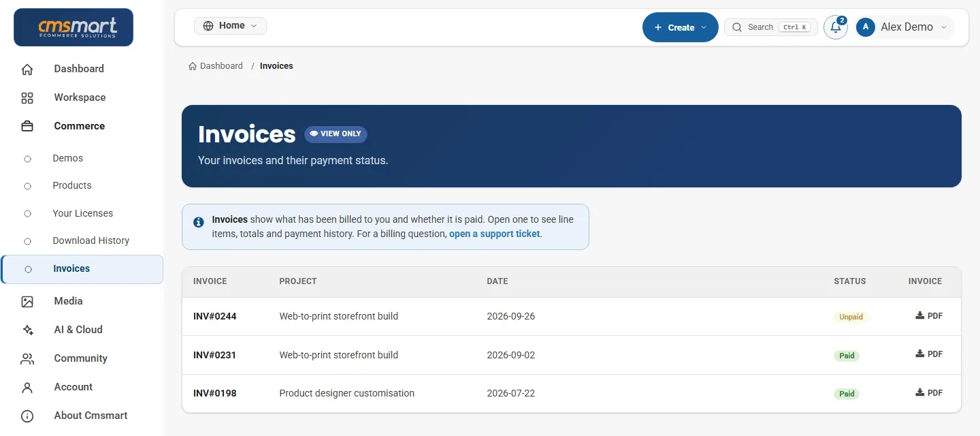The height and width of the screenshot is (436, 980).
Task: Select Invoices in the sidebar
Action: [82, 269]
